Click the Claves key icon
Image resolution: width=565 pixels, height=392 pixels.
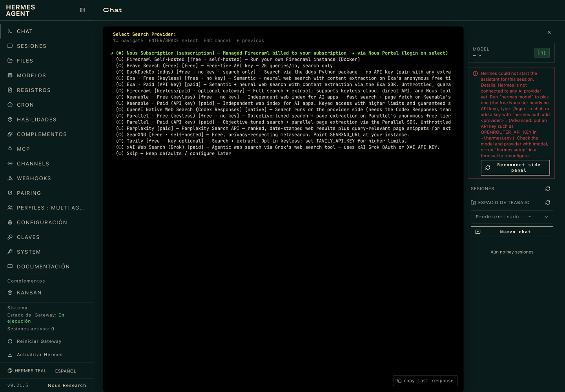[10, 237]
